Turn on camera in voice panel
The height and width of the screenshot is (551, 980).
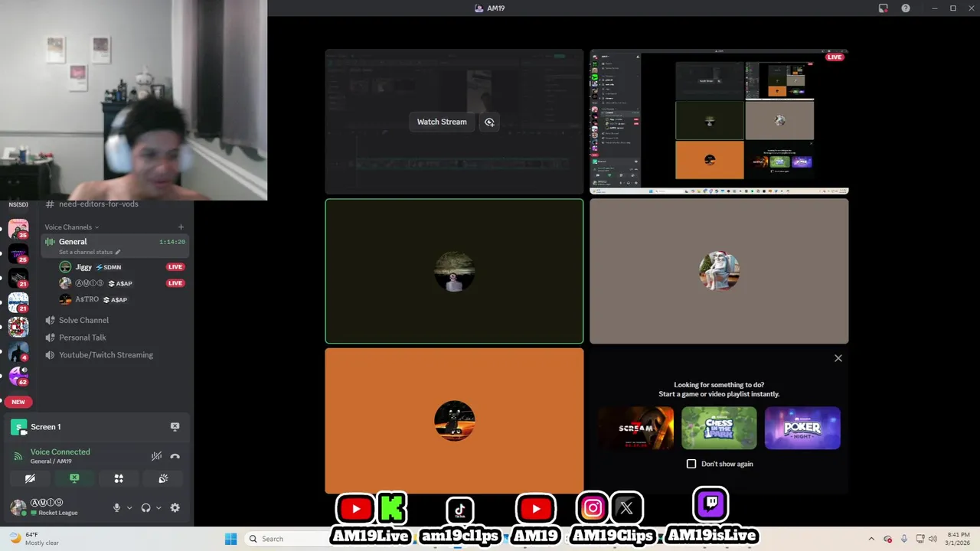click(x=30, y=478)
